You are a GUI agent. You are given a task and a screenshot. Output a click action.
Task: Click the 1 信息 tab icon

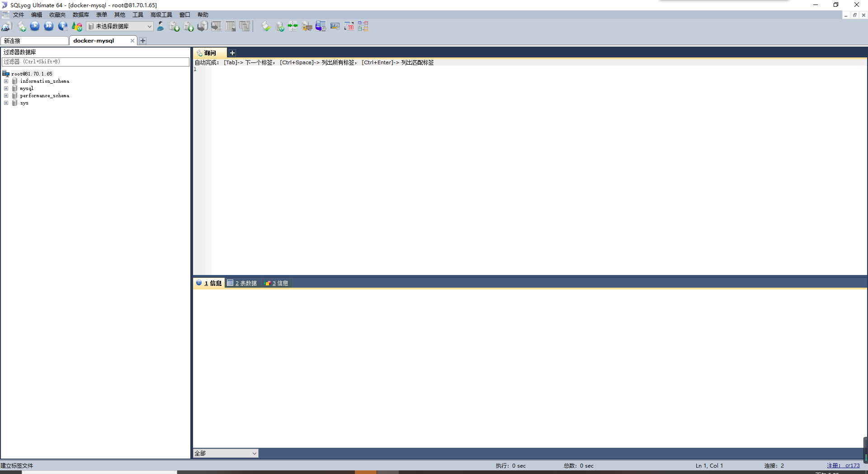click(x=199, y=283)
